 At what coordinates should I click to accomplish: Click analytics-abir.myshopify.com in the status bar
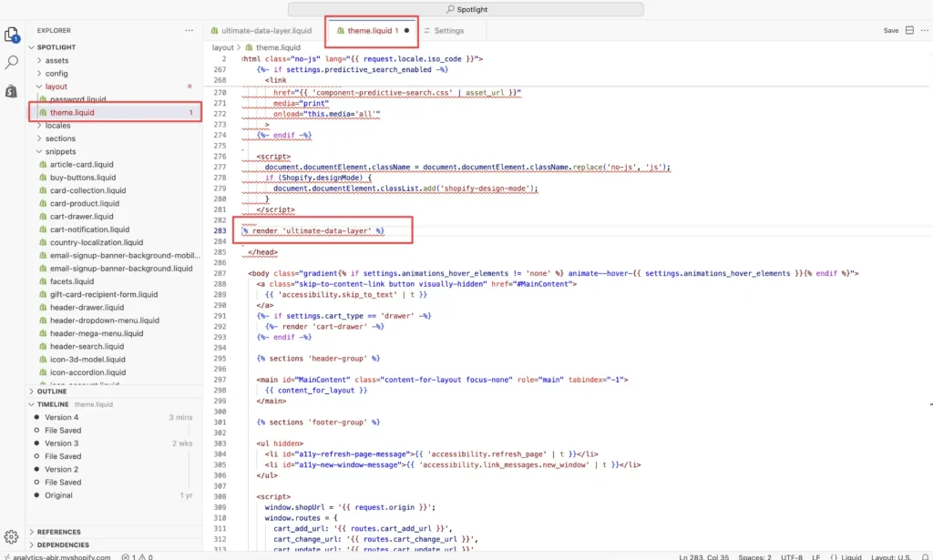[x=61, y=555]
